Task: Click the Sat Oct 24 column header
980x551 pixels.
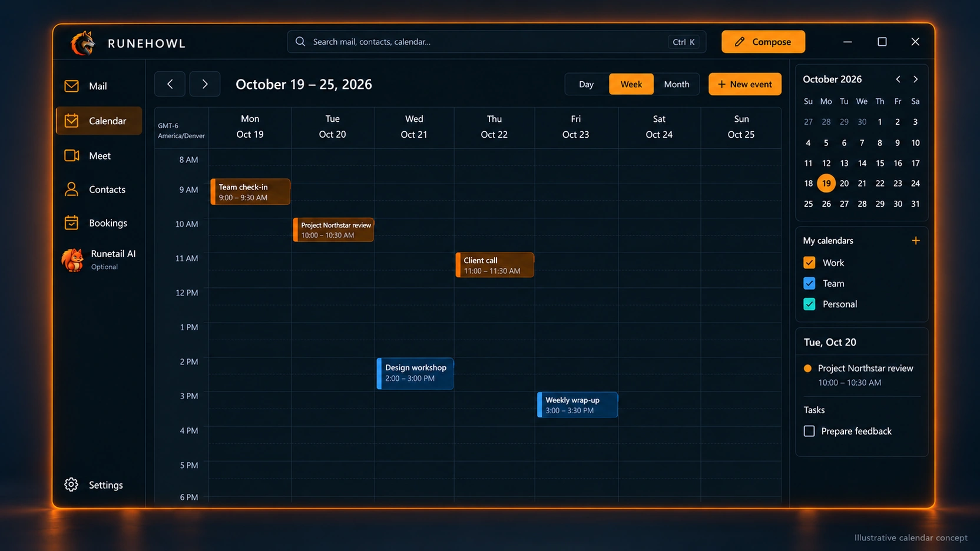Action: tap(659, 127)
